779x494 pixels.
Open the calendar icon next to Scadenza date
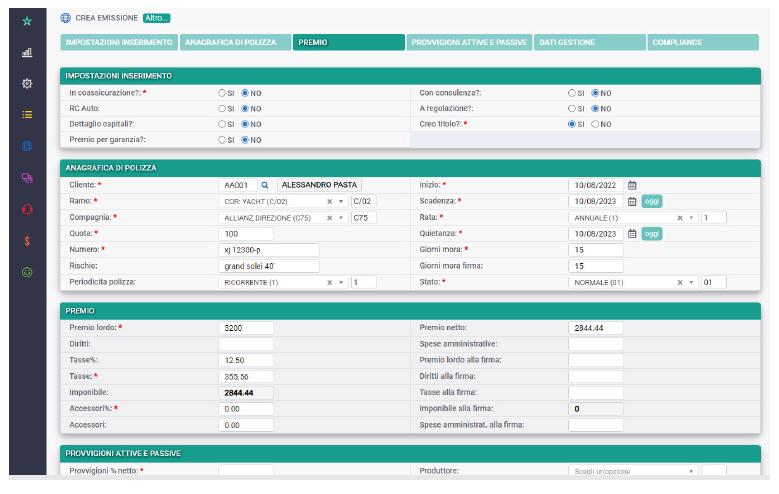tap(632, 201)
